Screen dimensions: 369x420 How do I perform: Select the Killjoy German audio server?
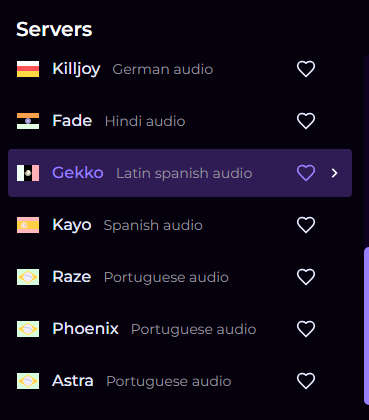point(180,69)
